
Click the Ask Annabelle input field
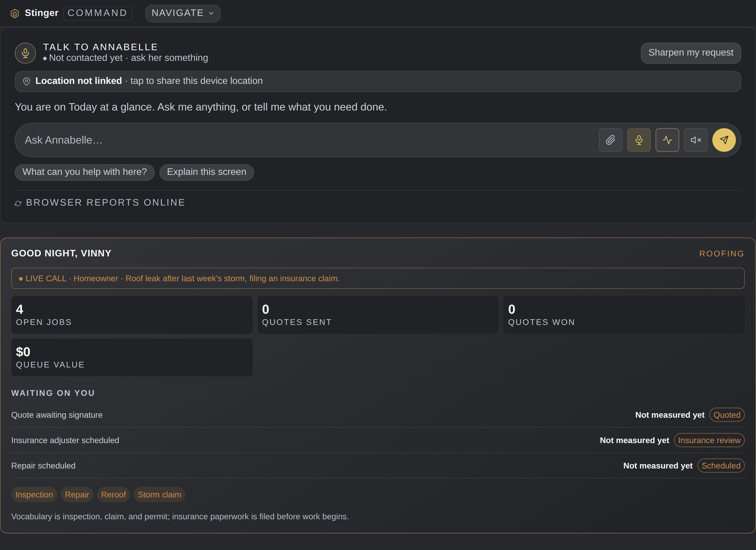click(307, 140)
